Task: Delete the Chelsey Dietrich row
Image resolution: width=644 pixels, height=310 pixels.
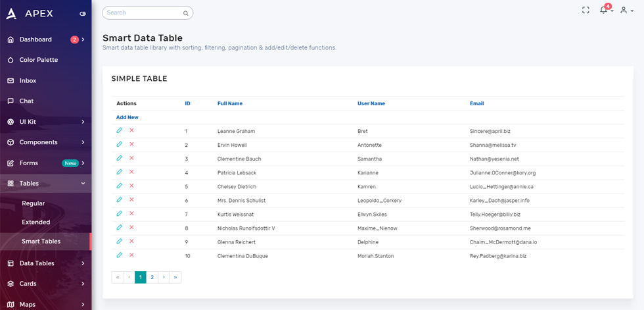Action: click(131, 186)
